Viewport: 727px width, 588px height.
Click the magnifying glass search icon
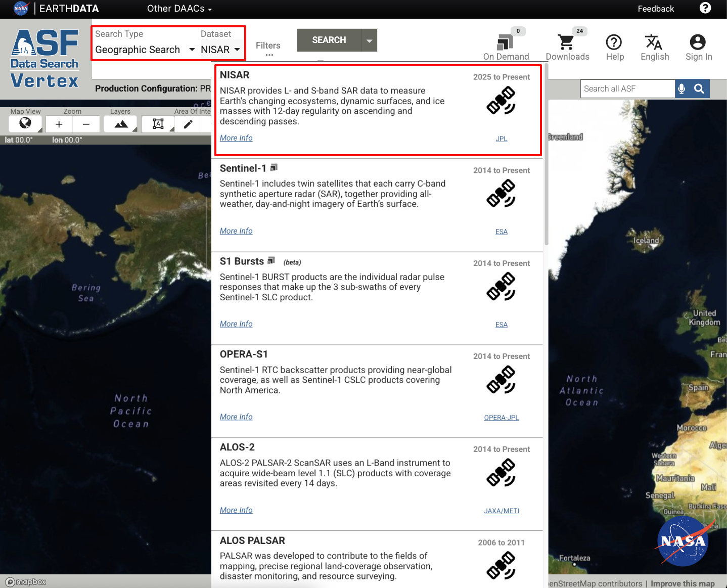click(699, 88)
